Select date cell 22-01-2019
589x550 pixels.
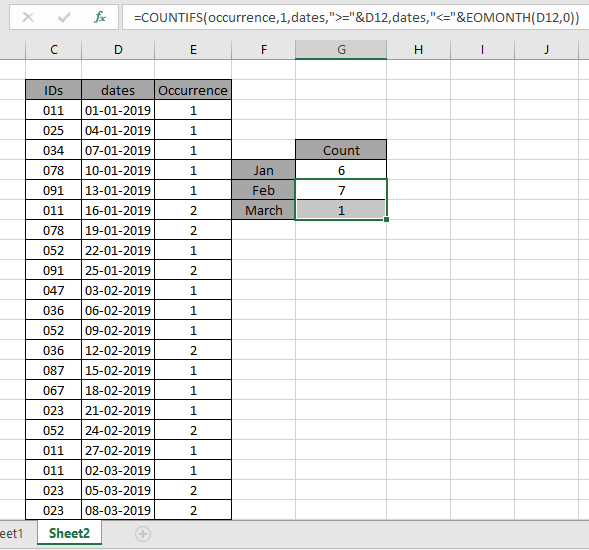(118, 250)
